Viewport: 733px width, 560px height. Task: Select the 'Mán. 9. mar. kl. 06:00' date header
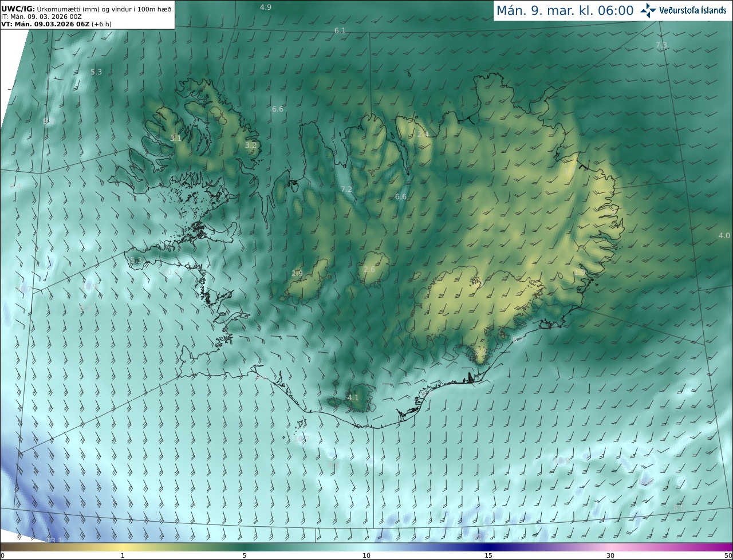click(565, 10)
